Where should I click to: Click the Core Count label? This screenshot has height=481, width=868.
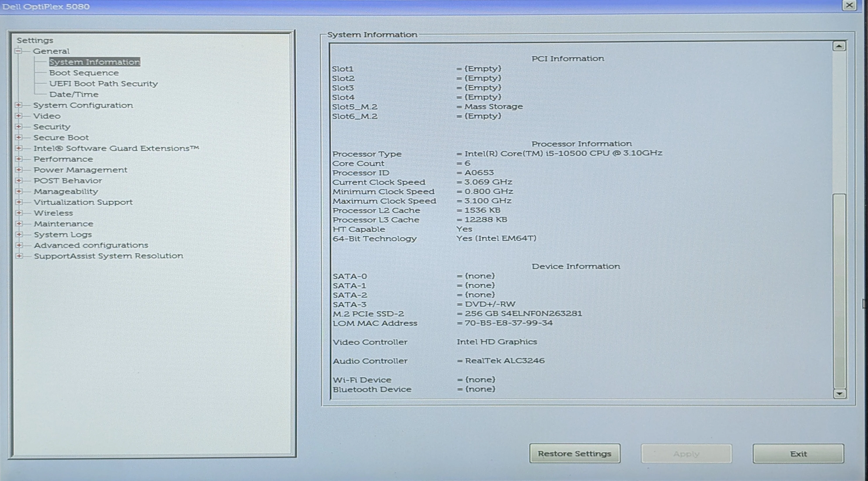pyautogui.click(x=358, y=163)
